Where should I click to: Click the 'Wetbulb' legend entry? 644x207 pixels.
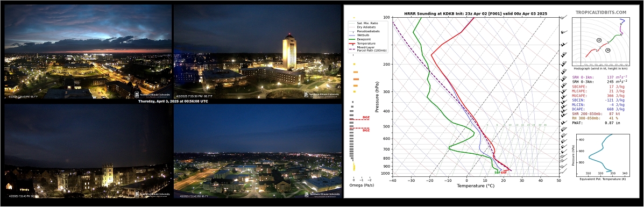coord(362,35)
